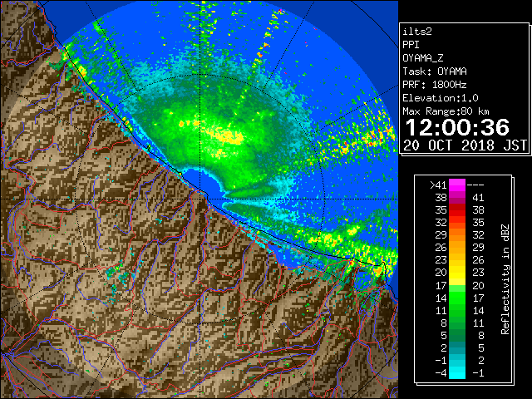Click the 'Max Range:80 km' text
Viewport: 532px width, 399px height.
point(446,111)
